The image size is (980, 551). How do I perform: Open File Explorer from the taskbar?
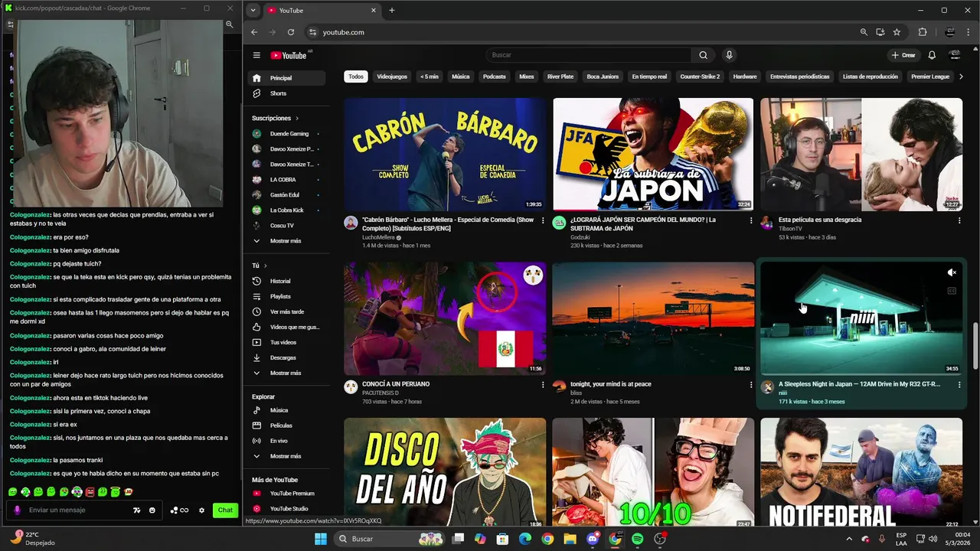[x=570, y=540]
